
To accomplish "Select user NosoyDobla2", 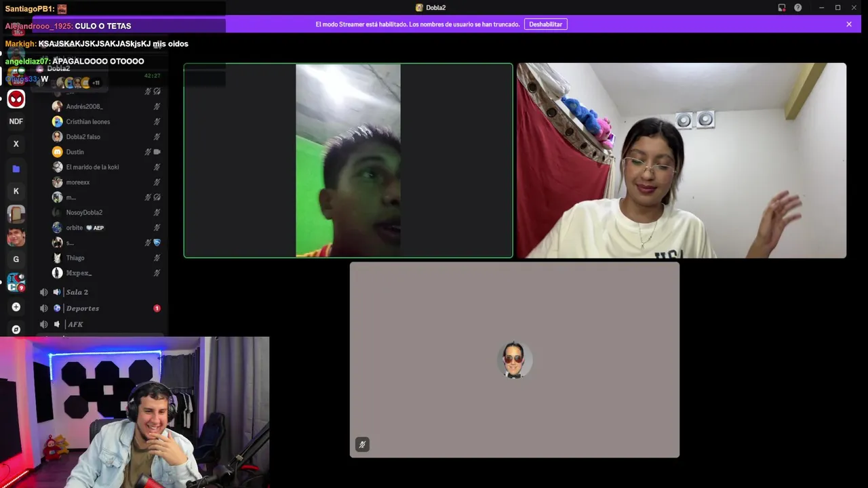I will click(106, 212).
